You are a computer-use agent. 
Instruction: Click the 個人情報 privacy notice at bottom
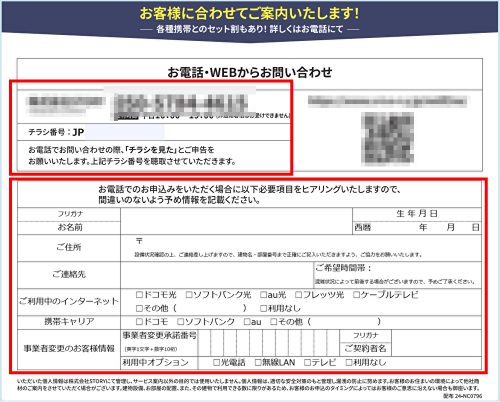pos(249,385)
